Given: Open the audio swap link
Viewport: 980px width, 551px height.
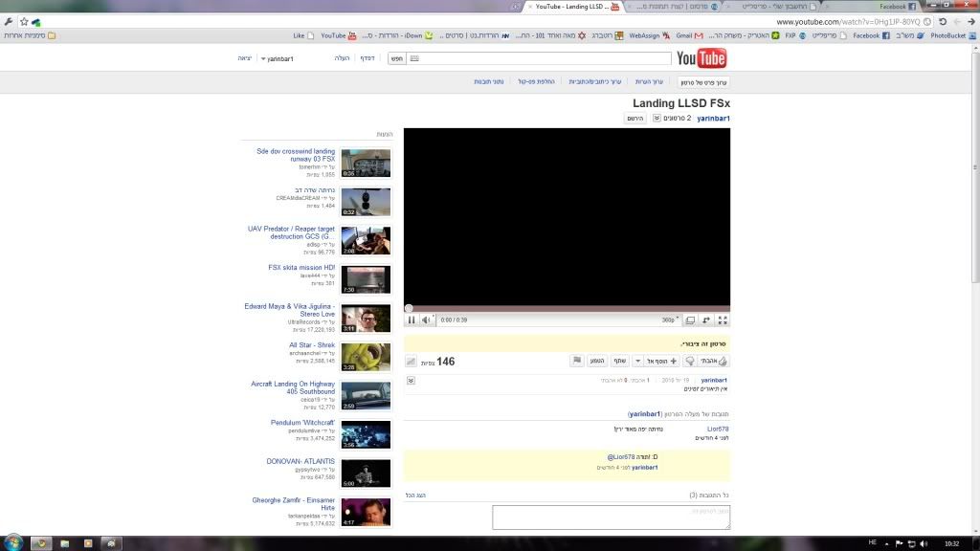Looking at the screenshot, I should point(536,82).
